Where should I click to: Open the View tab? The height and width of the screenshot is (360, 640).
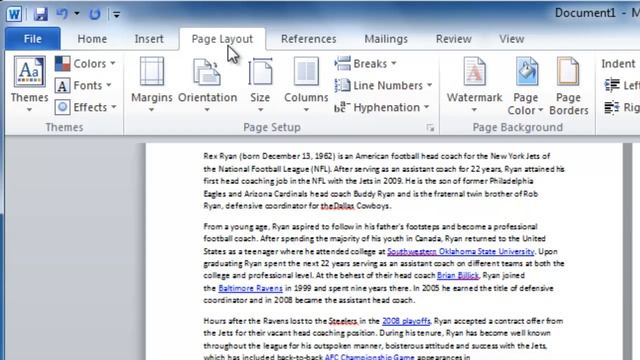[511, 39]
